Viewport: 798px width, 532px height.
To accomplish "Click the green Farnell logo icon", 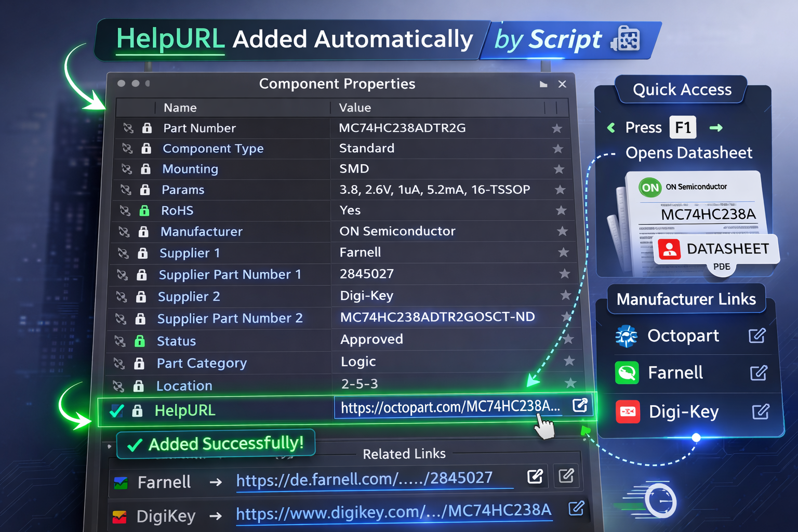I will point(627,373).
